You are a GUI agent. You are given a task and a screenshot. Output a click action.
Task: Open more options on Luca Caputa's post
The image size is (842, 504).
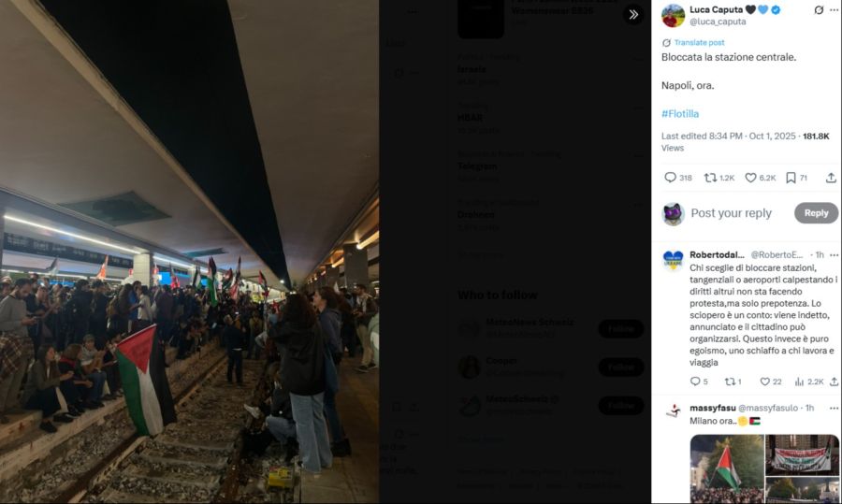[834, 9]
